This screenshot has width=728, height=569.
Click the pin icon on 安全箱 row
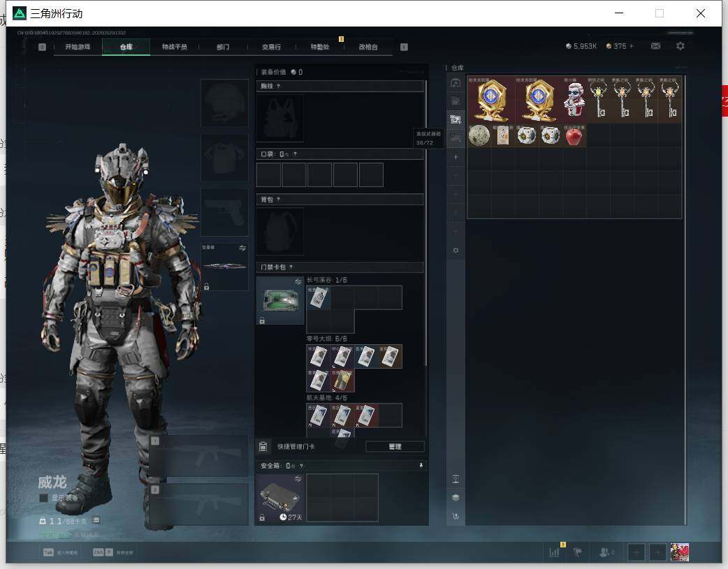point(421,466)
